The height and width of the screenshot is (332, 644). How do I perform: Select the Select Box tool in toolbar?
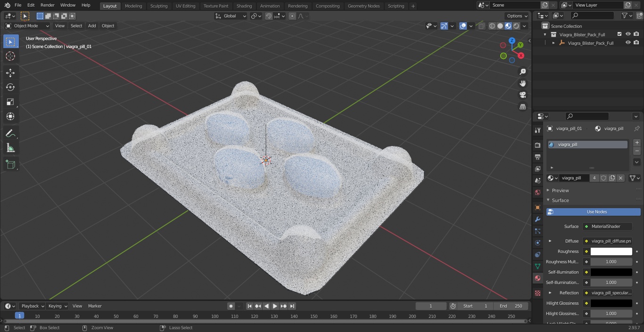[x=10, y=41]
